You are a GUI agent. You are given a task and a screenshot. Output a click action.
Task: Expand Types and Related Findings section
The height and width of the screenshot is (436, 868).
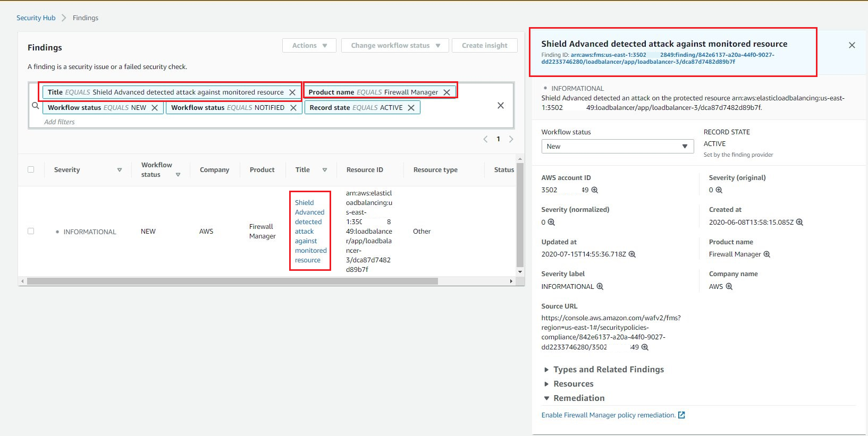[x=609, y=370]
